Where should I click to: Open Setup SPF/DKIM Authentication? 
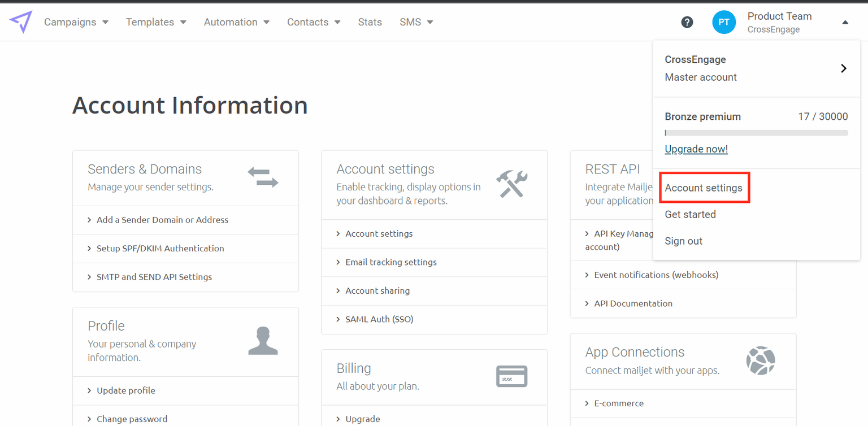160,248
